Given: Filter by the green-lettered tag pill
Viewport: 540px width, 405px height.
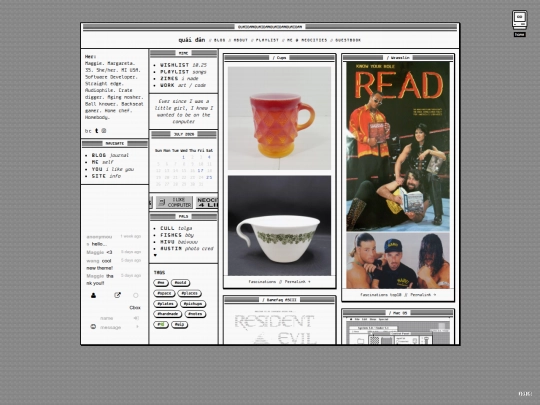Looking at the screenshot, I should tap(161, 324).
